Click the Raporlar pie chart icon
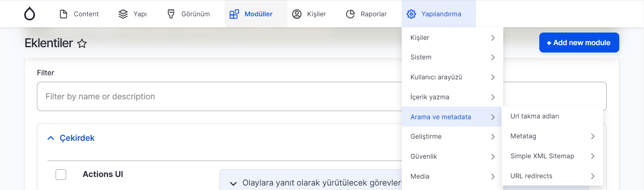This screenshot has height=190, width=644. [350, 14]
